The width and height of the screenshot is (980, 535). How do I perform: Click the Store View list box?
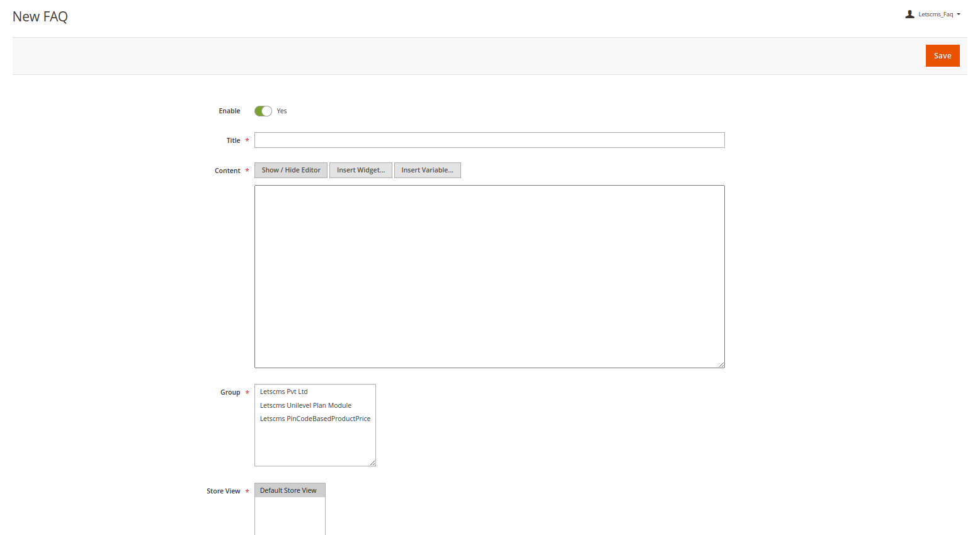click(x=290, y=510)
